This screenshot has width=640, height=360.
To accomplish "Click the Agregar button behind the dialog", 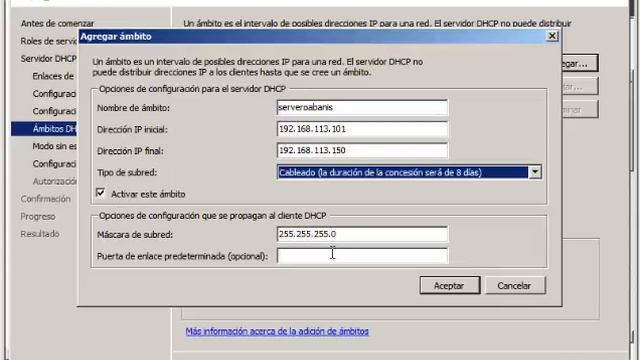I will (580, 63).
